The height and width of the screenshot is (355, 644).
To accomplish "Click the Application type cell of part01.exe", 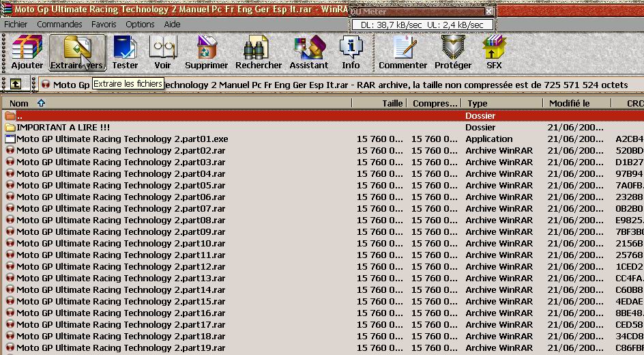I will (488, 139).
